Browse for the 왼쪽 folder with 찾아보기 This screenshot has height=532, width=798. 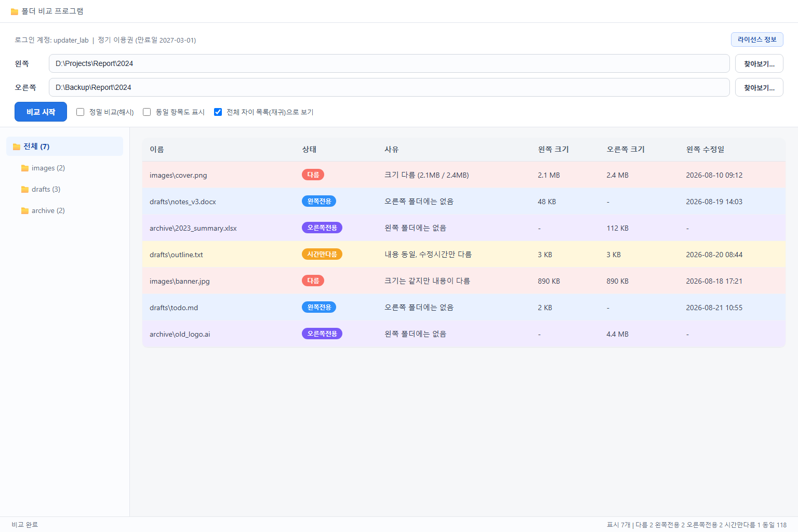pyautogui.click(x=759, y=63)
